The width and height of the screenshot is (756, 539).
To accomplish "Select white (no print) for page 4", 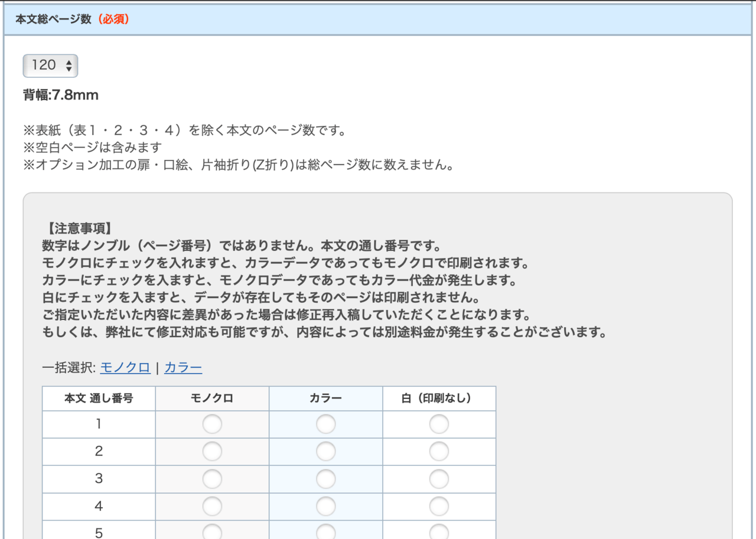I will (439, 505).
